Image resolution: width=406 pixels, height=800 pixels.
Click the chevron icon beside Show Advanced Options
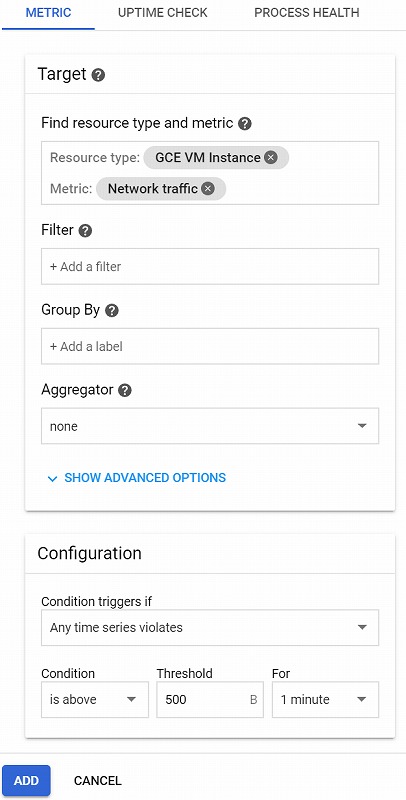[52, 479]
